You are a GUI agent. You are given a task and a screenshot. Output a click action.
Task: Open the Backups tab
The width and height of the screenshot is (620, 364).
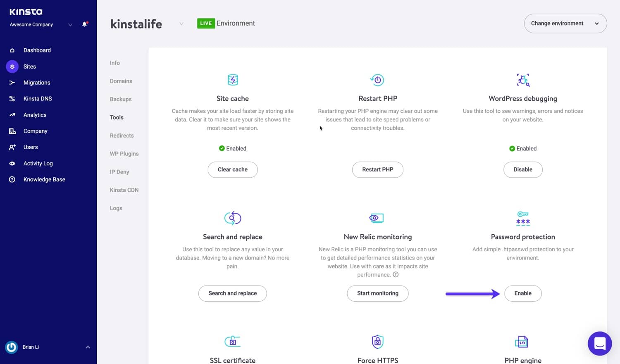point(121,100)
